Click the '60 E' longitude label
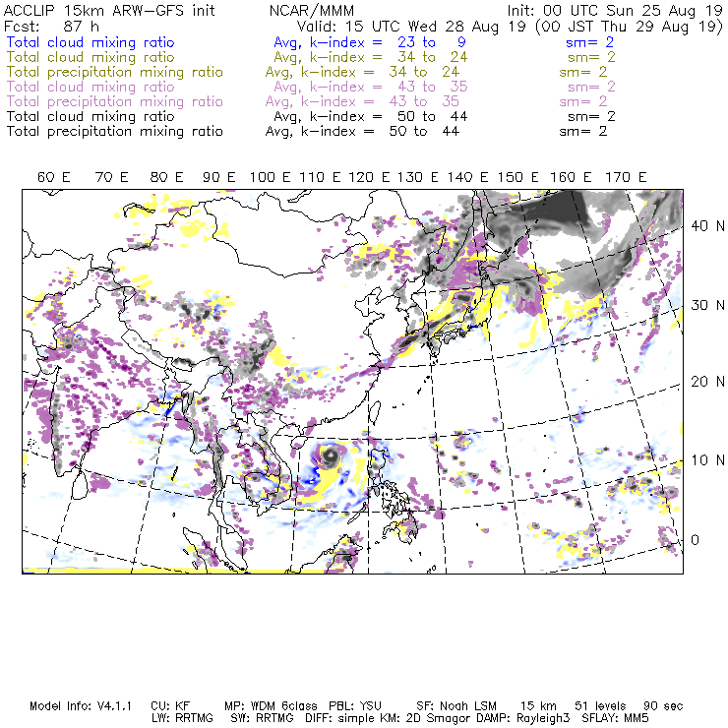728x728 pixels. [x=53, y=177]
